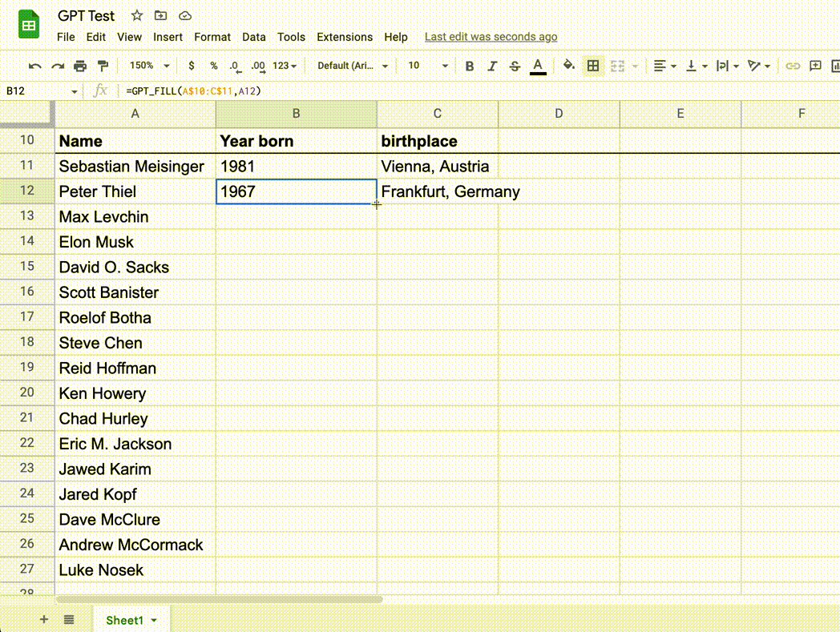Open the Default font family dropdown
Viewport: 840px width, 632px height.
coord(353,66)
